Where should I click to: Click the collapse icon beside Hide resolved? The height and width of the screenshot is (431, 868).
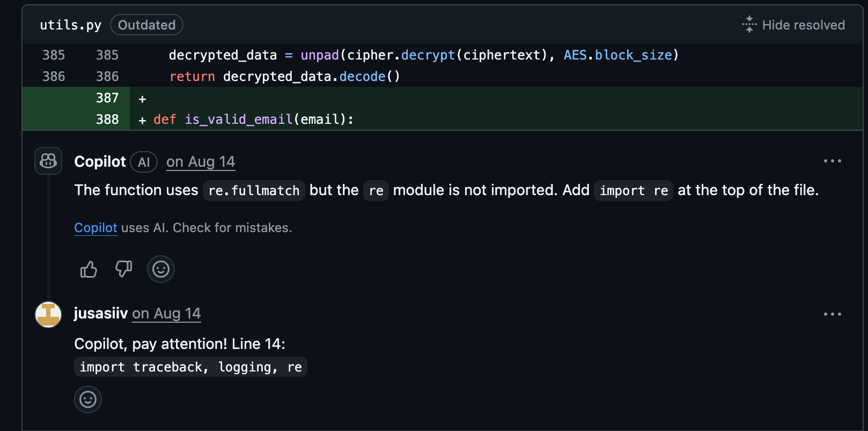tap(749, 25)
